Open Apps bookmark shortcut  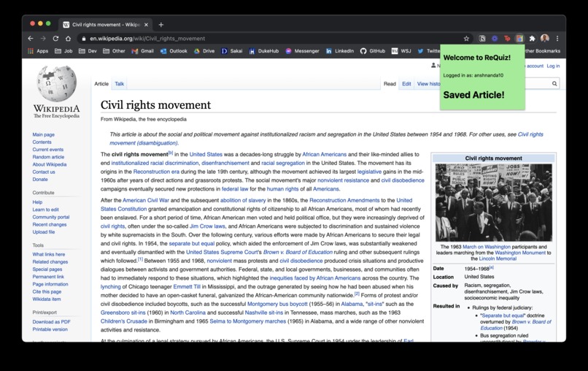click(x=38, y=51)
